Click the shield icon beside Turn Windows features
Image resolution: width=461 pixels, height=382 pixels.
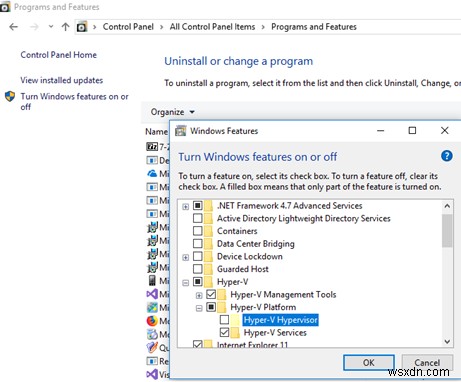click(10, 97)
